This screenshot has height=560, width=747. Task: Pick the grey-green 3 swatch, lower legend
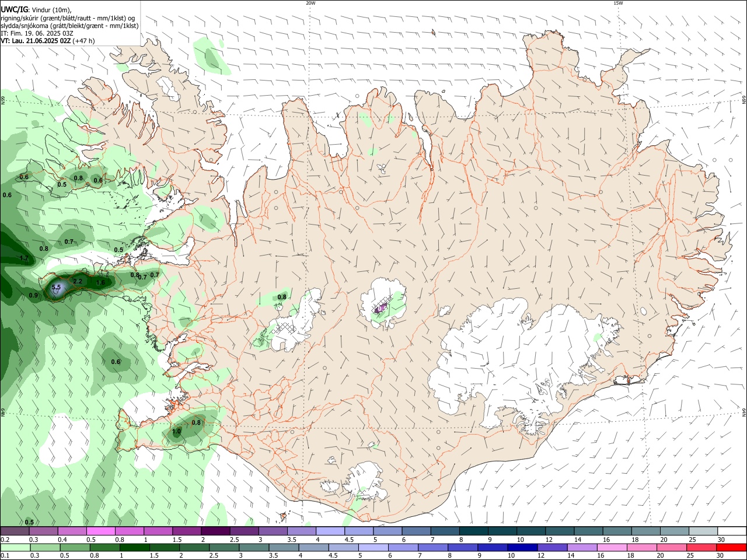253,547
